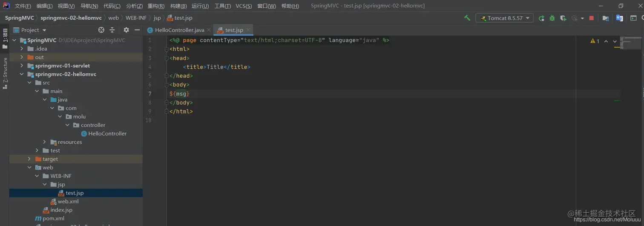Hide the Project tool window

point(137,30)
